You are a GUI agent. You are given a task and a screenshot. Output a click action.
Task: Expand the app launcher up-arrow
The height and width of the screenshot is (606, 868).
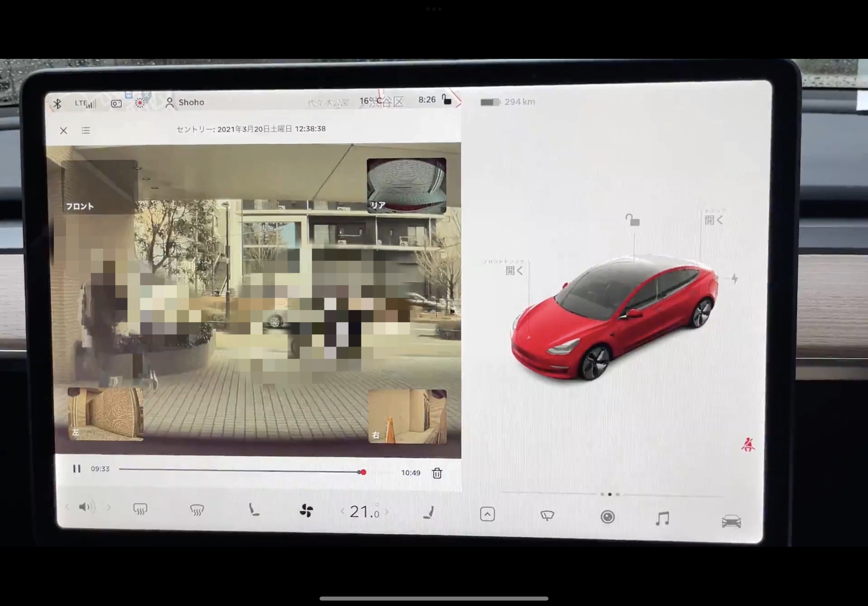pos(487,514)
